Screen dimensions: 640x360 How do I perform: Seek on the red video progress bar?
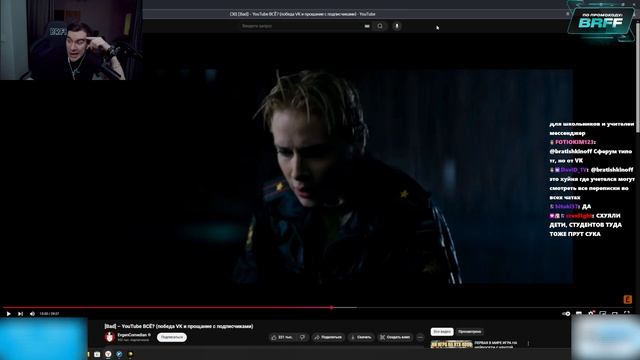pos(167,307)
